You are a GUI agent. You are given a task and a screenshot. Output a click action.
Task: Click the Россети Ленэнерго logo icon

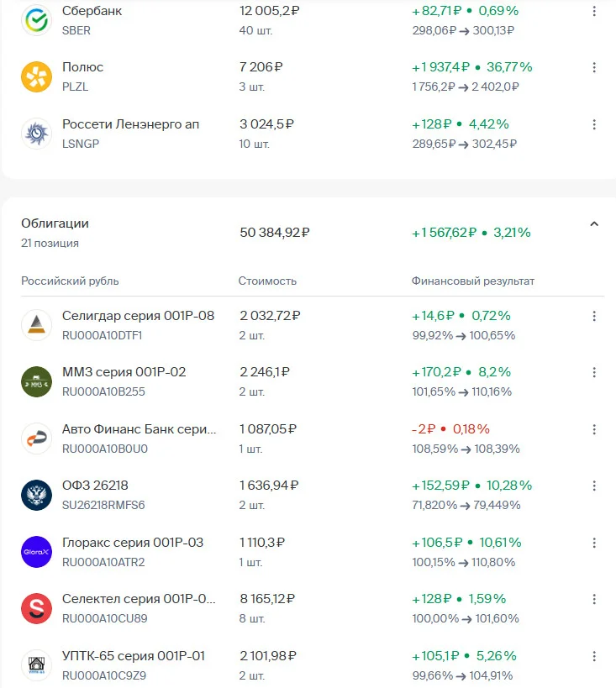36,134
